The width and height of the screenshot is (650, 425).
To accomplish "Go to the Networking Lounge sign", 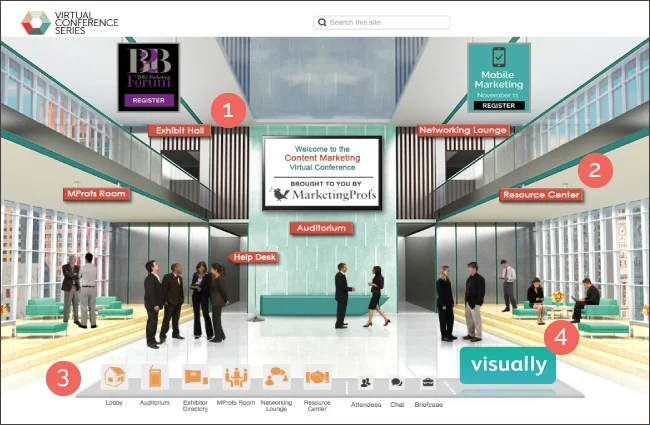I will (x=463, y=130).
